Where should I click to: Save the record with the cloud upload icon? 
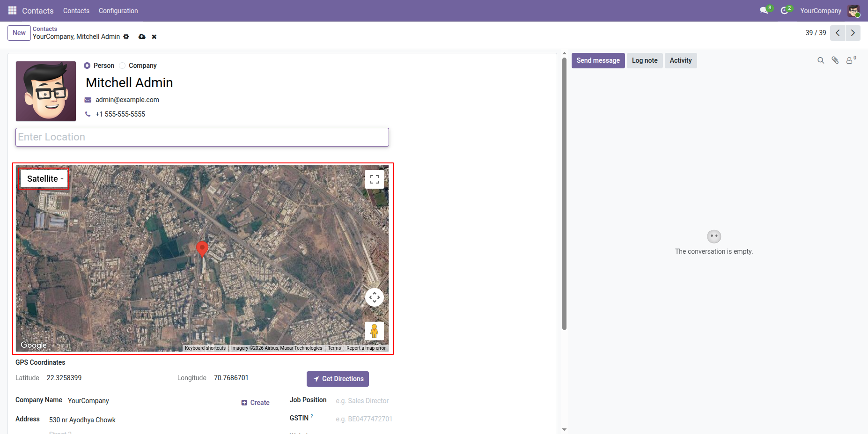click(142, 37)
